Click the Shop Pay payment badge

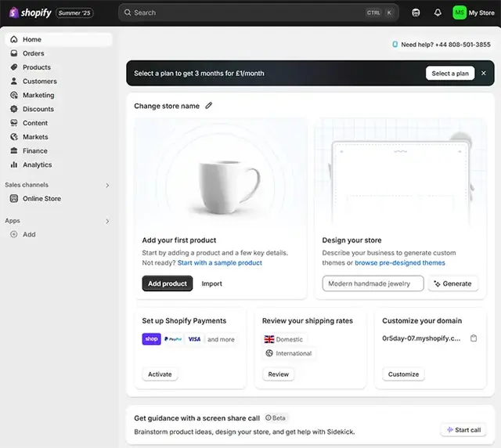point(151,339)
